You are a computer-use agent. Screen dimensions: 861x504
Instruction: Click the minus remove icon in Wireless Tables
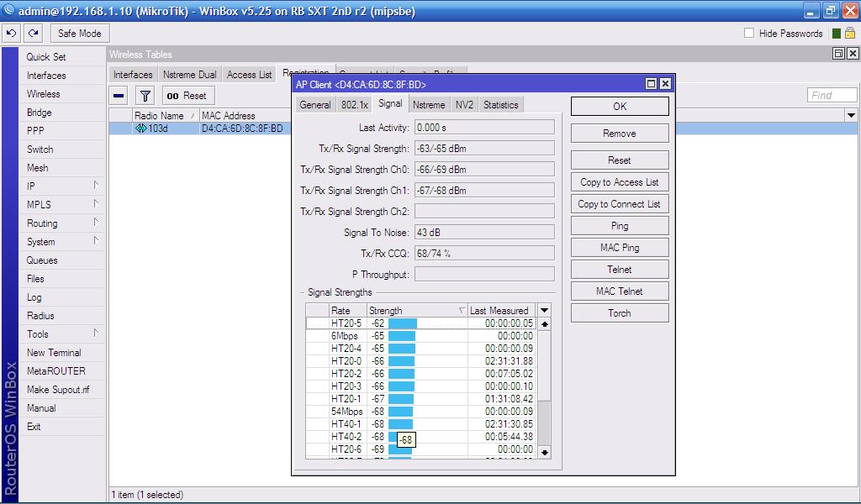coord(119,96)
